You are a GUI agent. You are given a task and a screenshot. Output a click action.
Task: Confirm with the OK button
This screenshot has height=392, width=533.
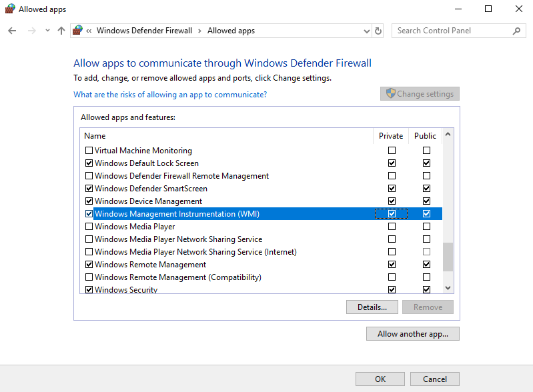click(x=380, y=379)
